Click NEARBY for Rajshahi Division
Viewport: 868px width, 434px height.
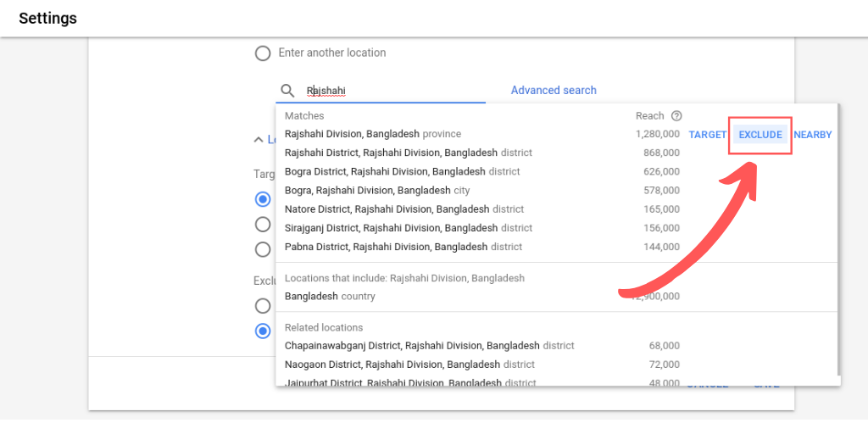pos(813,135)
